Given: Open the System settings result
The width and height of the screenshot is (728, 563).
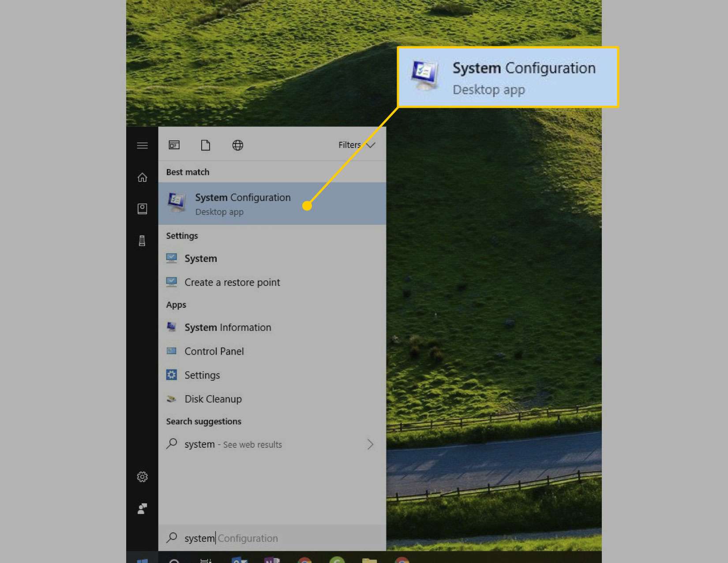Looking at the screenshot, I should tap(272, 258).
